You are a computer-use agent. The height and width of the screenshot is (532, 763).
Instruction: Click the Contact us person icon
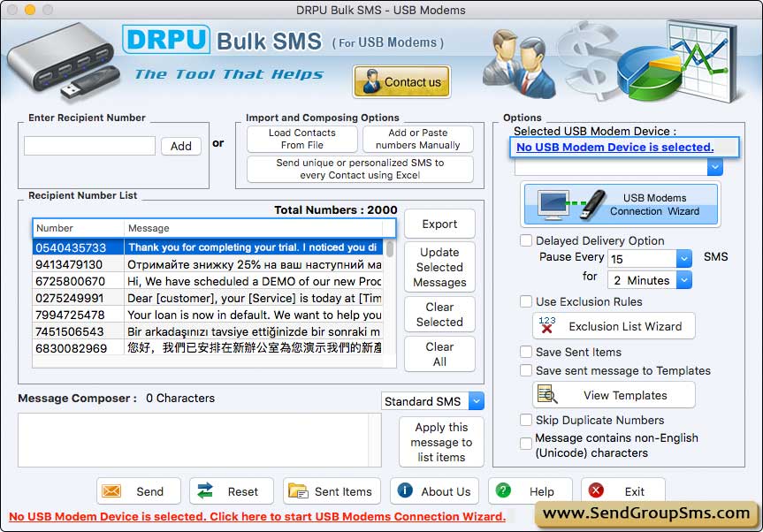coord(371,81)
